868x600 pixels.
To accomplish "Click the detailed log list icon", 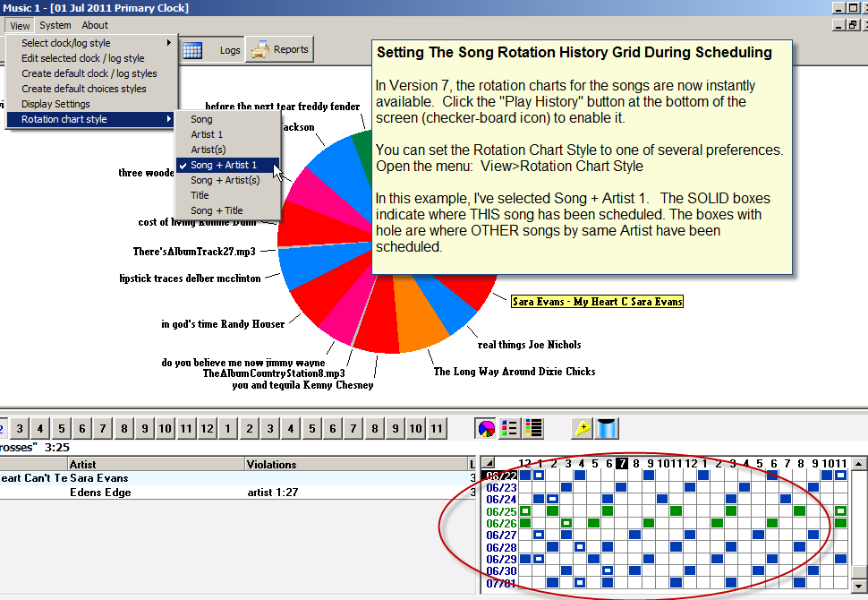I will point(532,427).
